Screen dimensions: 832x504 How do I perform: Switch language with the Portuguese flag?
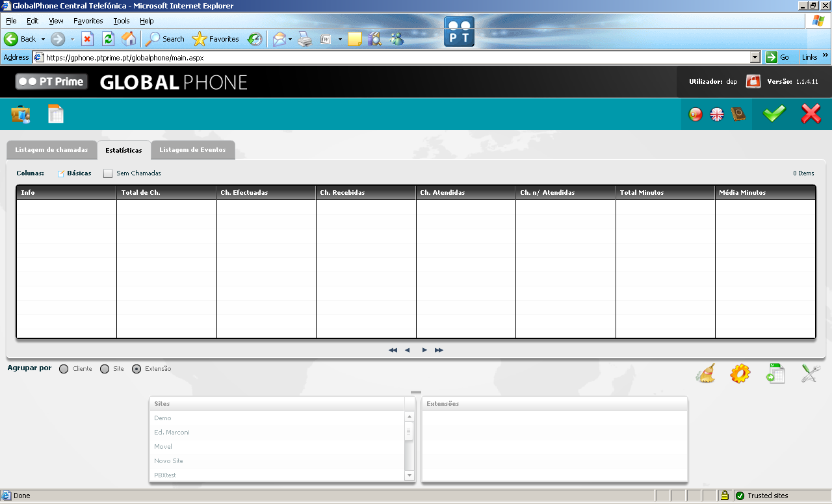point(695,114)
